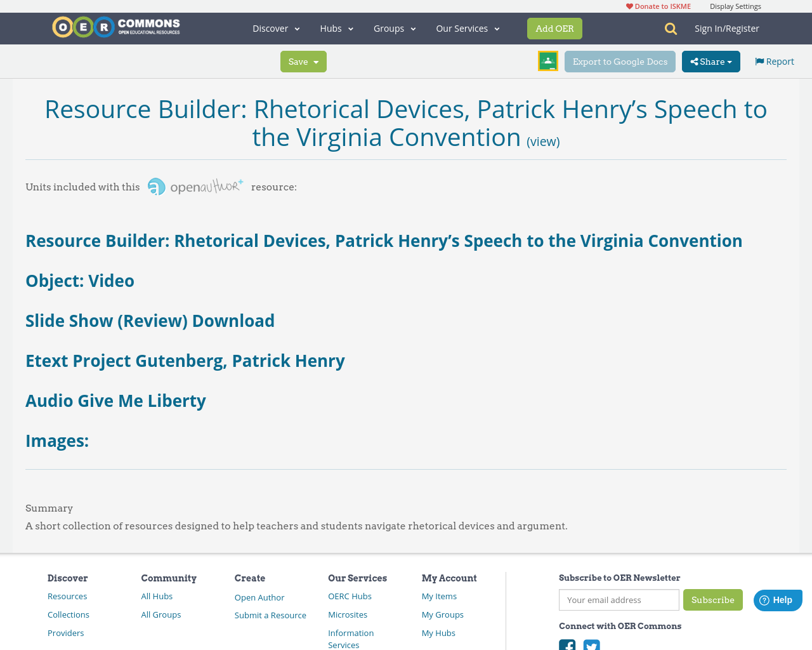This screenshot has width=812, height=650.
Task: Open OER Commons Facebook page
Action: (x=567, y=645)
